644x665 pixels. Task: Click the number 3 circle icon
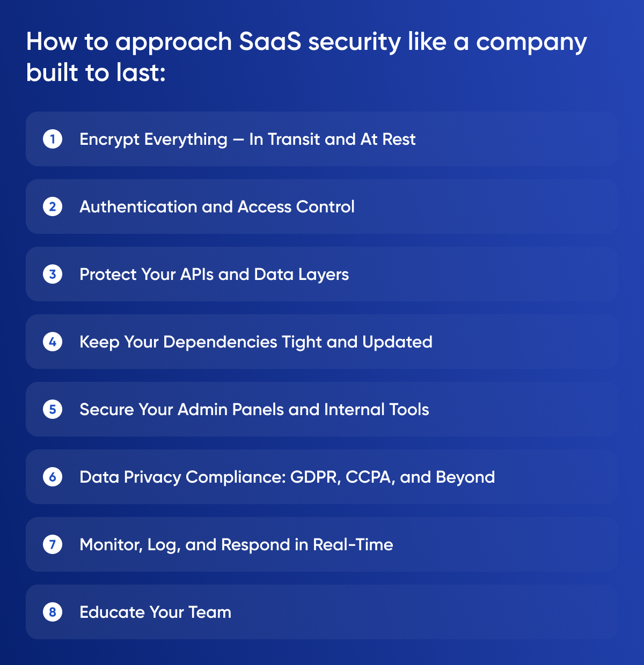click(x=53, y=275)
